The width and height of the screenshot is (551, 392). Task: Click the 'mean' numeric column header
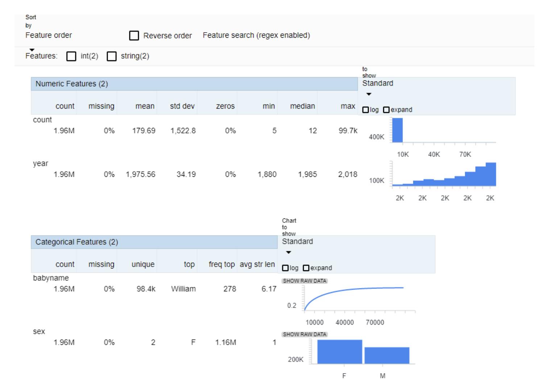145,106
